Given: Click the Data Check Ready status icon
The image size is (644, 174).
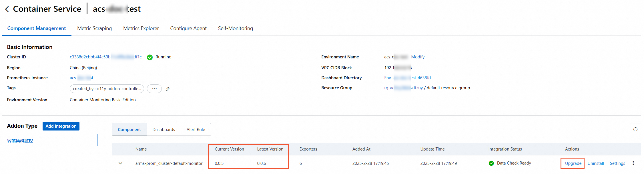Looking at the screenshot, I should click(x=491, y=163).
